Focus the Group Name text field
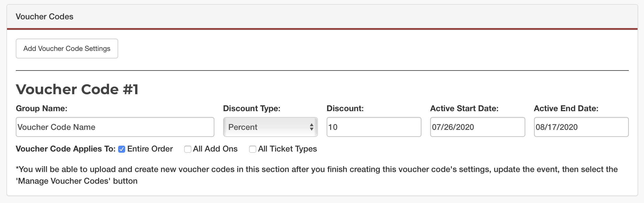This screenshot has width=644, height=203. pyautogui.click(x=115, y=127)
